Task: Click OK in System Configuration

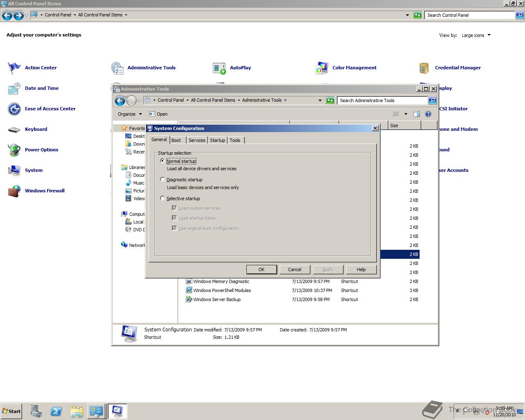Action: pyautogui.click(x=262, y=269)
